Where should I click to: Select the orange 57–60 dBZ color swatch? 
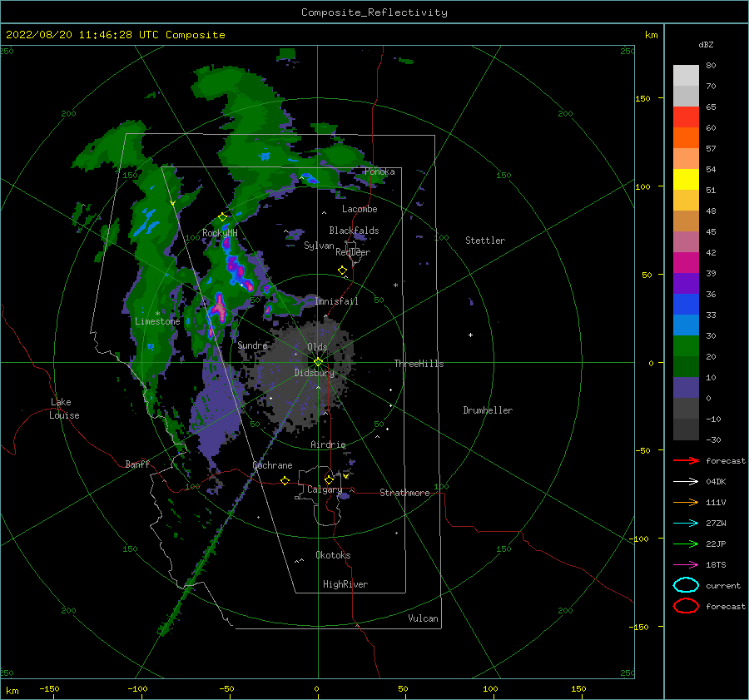pyautogui.click(x=686, y=138)
